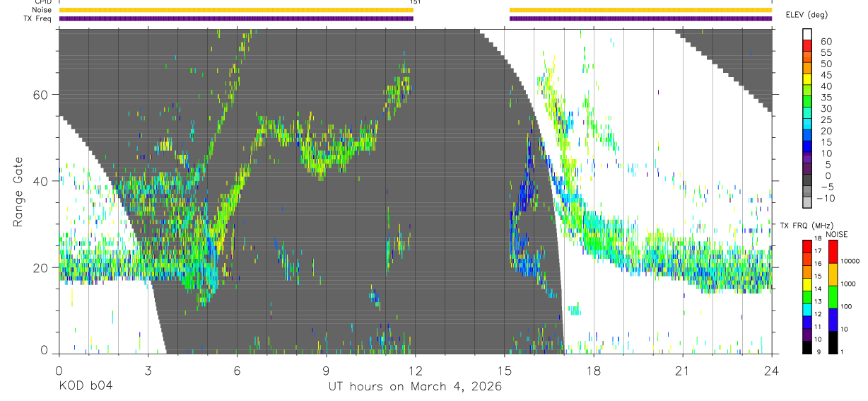The image size is (868, 401).
Task: Click the UT hours on March 4, 2026 title
Action: point(415,386)
